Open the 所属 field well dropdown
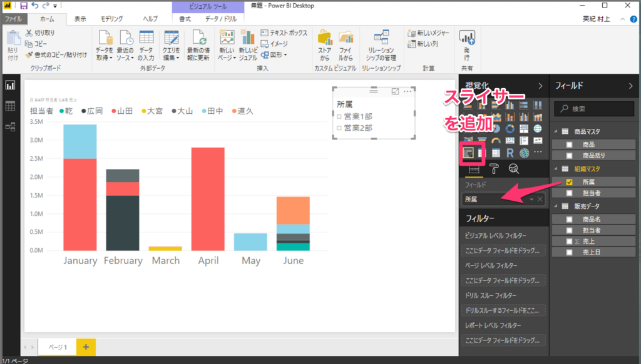Screen dimensions: 641x364 click(x=531, y=200)
